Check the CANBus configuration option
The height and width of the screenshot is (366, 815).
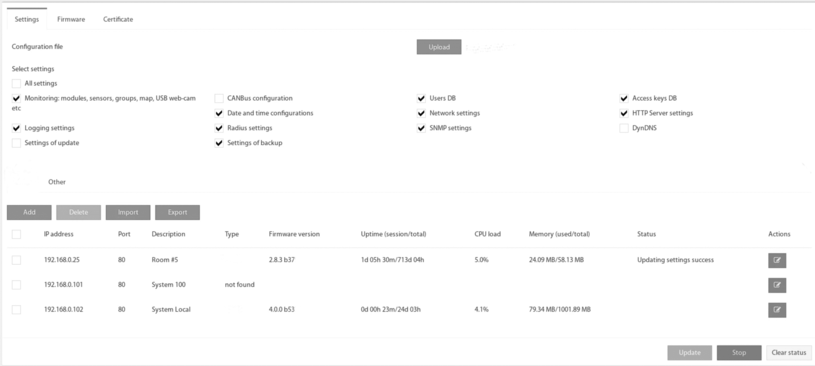coord(219,98)
